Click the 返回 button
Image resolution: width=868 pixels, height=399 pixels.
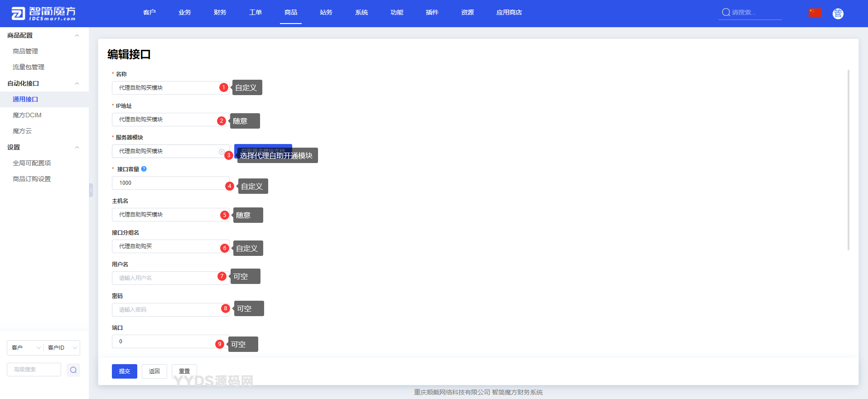154,371
